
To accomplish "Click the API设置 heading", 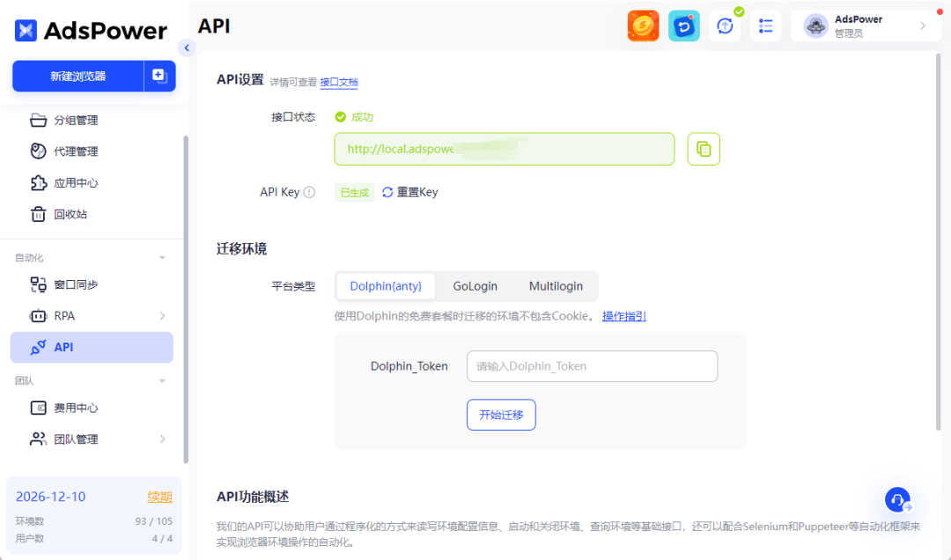I will [240, 80].
